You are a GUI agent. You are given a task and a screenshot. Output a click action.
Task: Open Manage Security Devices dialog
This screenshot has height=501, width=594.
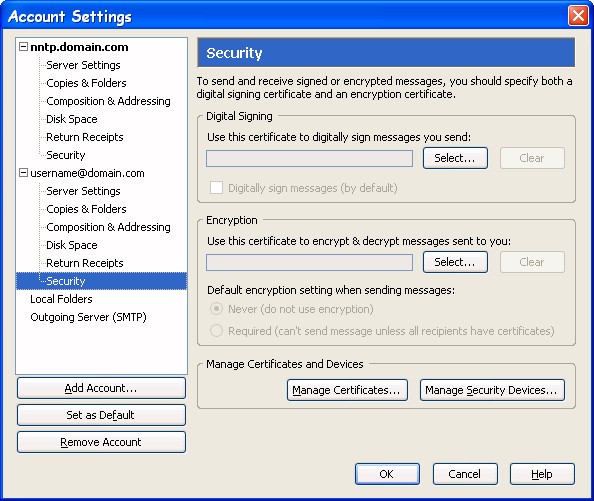[x=492, y=390]
